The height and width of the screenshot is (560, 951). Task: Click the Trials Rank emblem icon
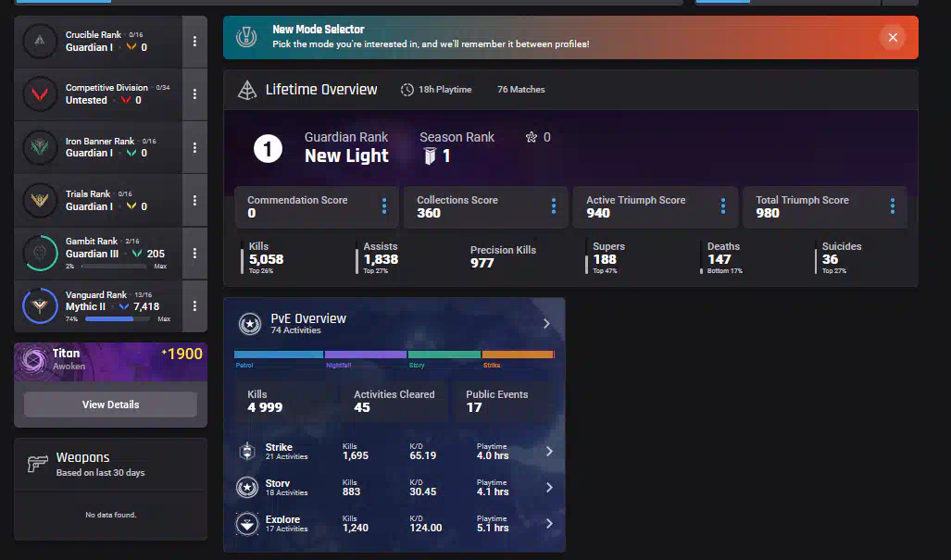(40, 200)
